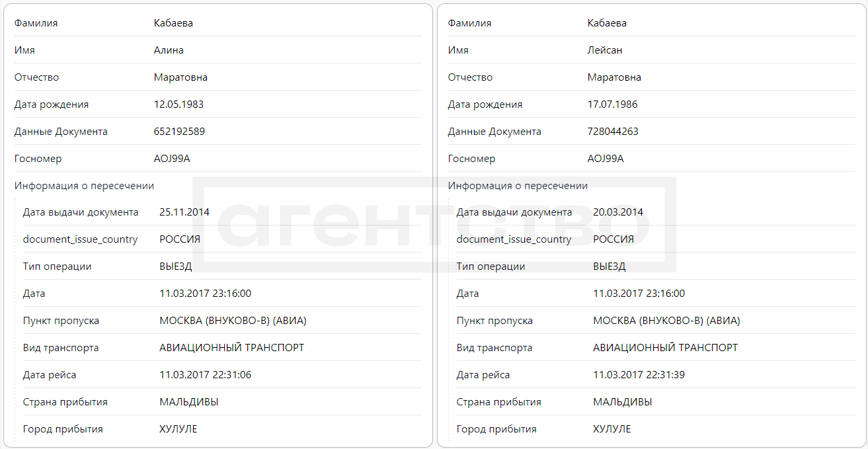868x449 pixels.
Task: Click the first name "Лейсан"
Action: point(605,50)
